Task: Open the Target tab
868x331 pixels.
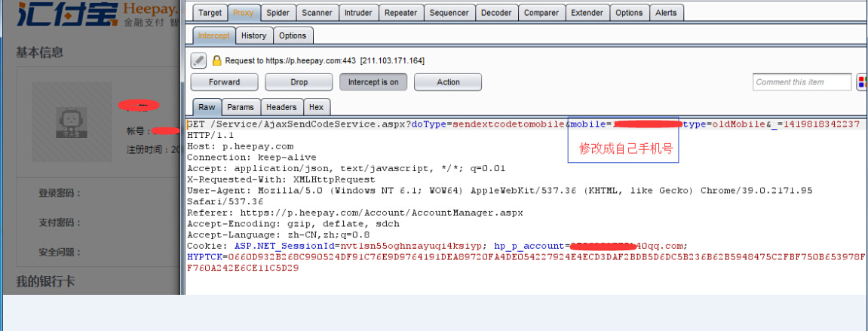Action: [x=210, y=13]
